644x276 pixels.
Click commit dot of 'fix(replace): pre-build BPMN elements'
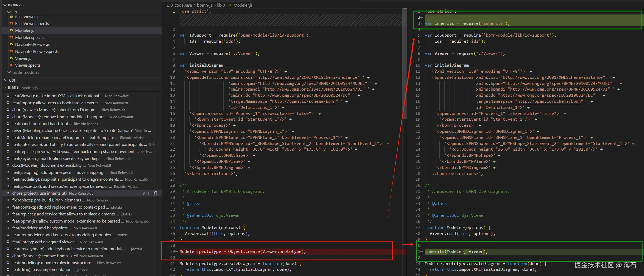tap(8, 200)
